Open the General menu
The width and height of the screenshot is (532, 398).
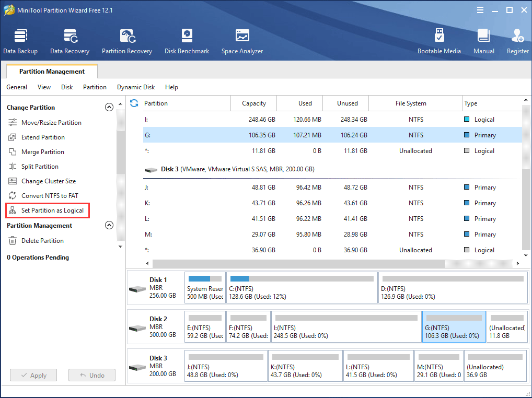(x=17, y=87)
